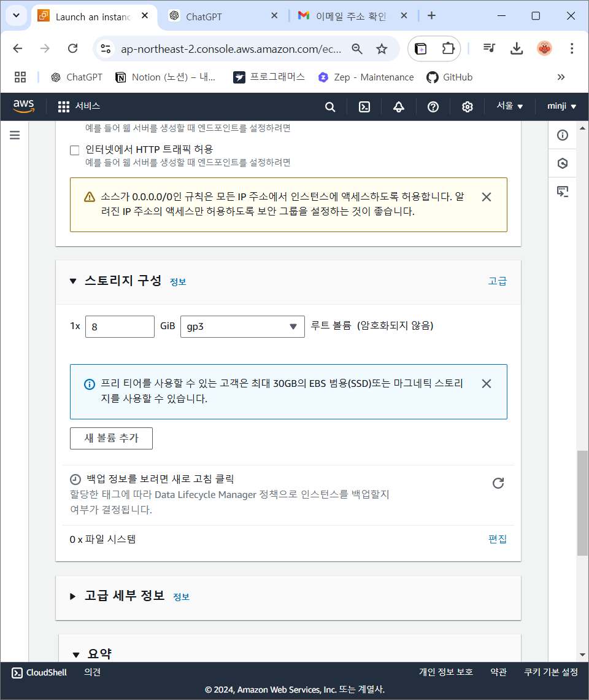Collapse the 스토리지 구성 section
This screenshot has width=589, height=700.
73,281
